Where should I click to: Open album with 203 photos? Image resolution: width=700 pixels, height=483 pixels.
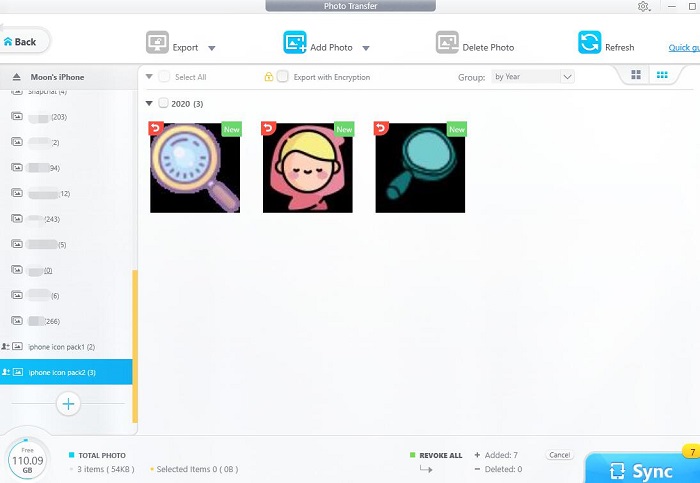click(x=67, y=117)
